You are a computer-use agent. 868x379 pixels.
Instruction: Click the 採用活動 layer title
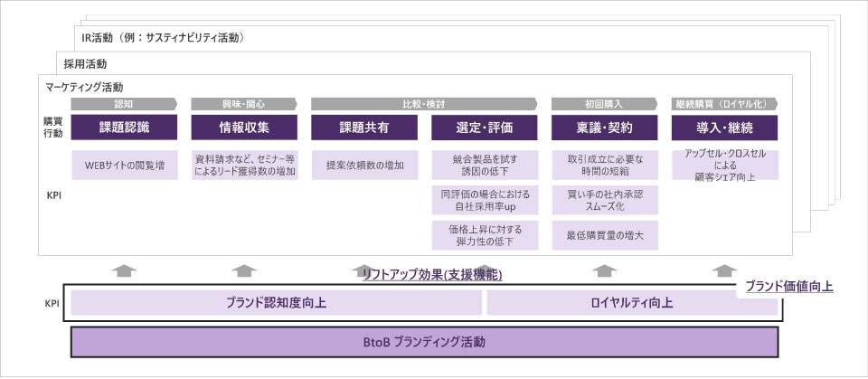coord(85,63)
